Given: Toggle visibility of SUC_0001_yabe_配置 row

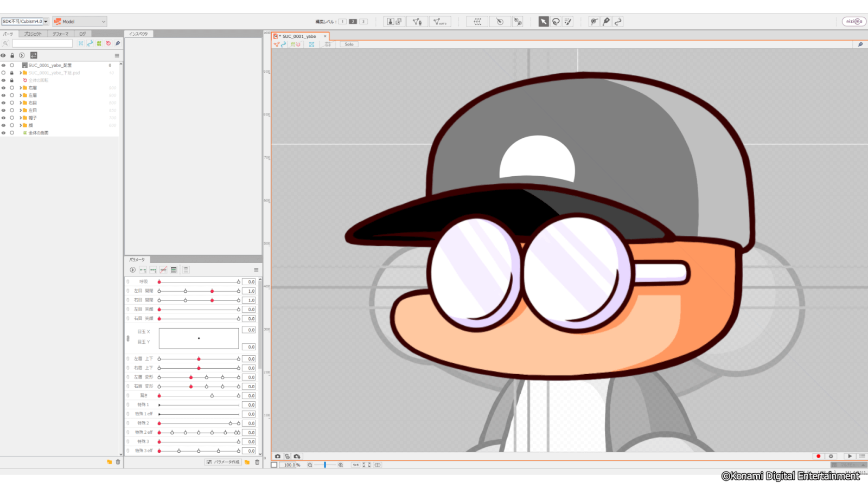Looking at the screenshot, I should pos(3,65).
